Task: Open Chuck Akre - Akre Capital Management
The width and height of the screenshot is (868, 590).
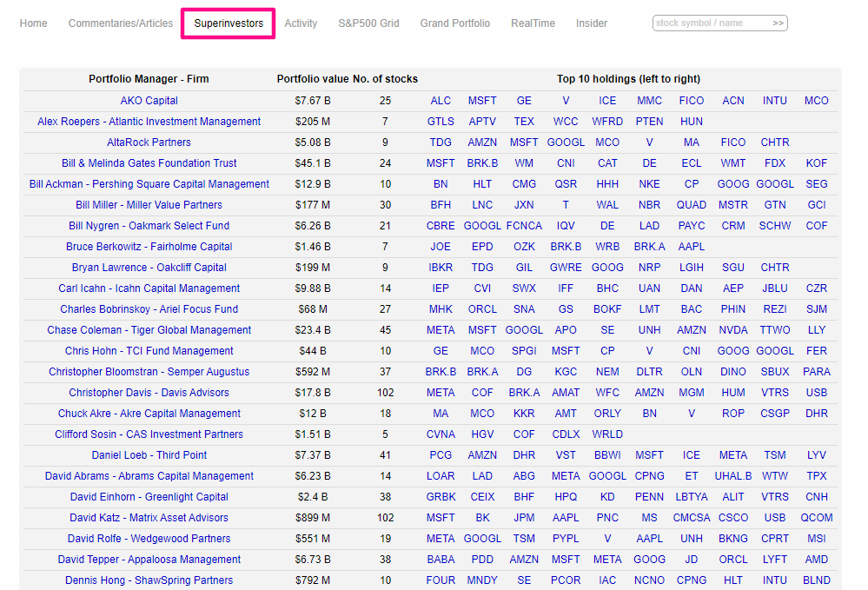Action: [149, 414]
